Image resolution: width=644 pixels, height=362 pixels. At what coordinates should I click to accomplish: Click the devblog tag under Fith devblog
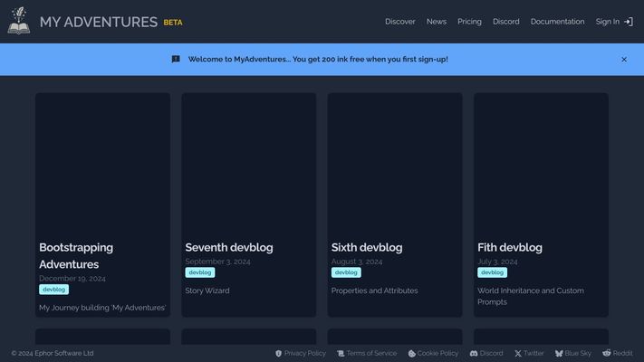(x=492, y=272)
